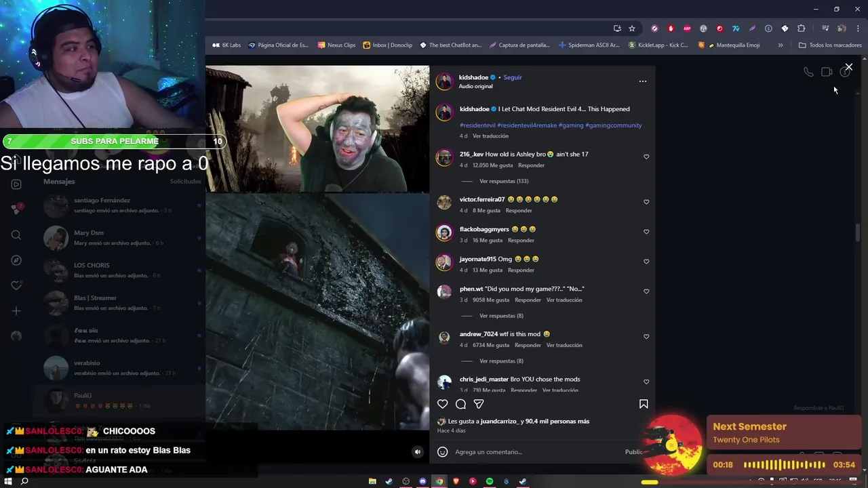Save the post with the bookmark icon
Screen dimensions: 868x488
[x=644, y=404]
